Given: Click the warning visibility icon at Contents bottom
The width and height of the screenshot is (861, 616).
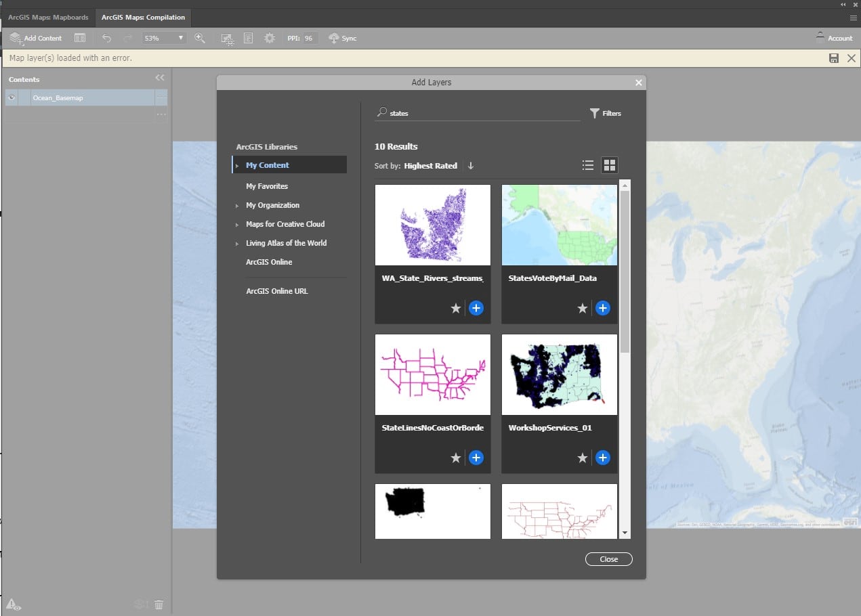Looking at the screenshot, I should pyautogui.click(x=14, y=604).
